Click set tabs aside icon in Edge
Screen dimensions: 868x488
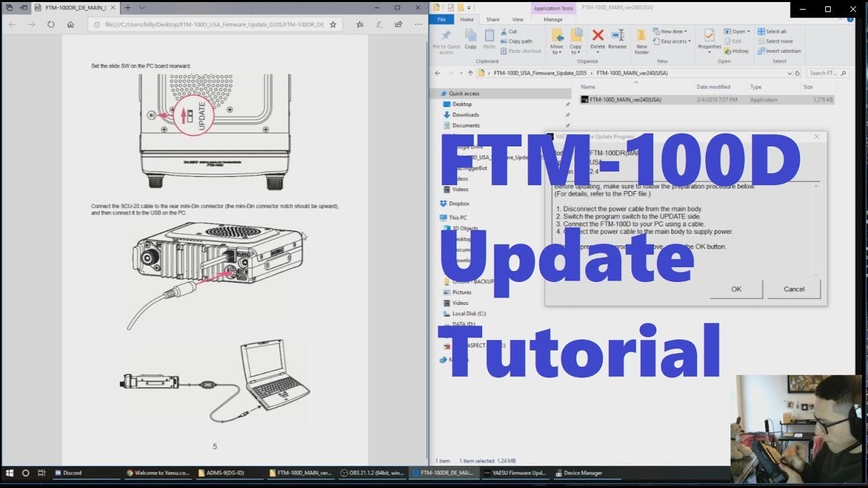pyautogui.click(x=23, y=7)
